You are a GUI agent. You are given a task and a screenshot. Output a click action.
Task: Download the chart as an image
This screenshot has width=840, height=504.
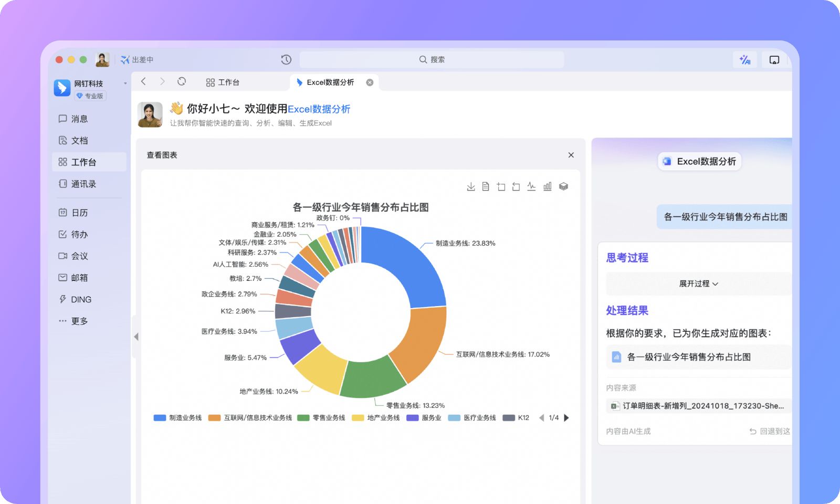(x=471, y=186)
